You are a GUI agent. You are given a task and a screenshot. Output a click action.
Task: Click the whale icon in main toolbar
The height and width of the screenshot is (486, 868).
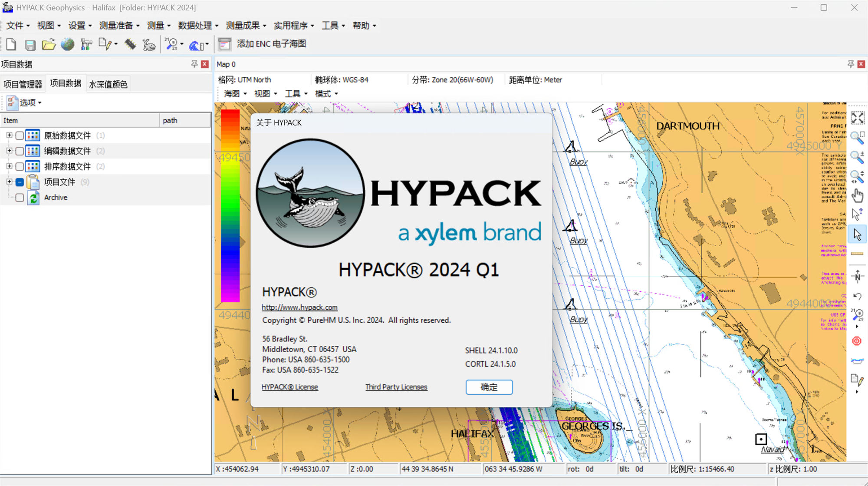point(149,44)
